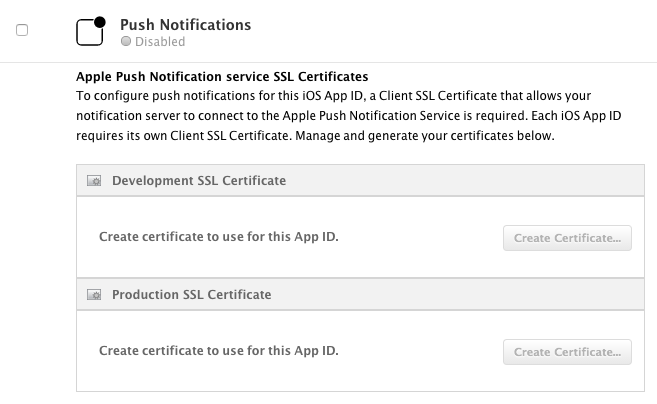Click Create Certificate for Production SSL
The height and width of the screenshot is (404, 657).
coord(567,352)
